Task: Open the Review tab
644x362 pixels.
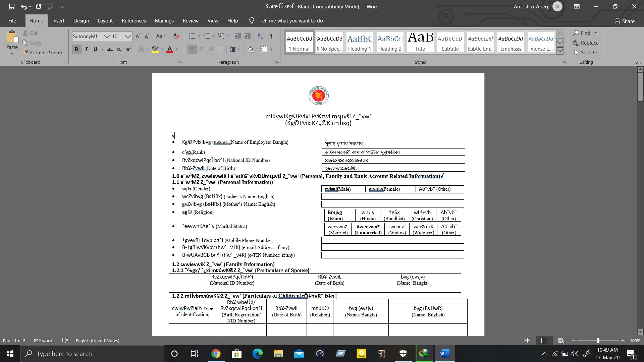Action: 191,21
